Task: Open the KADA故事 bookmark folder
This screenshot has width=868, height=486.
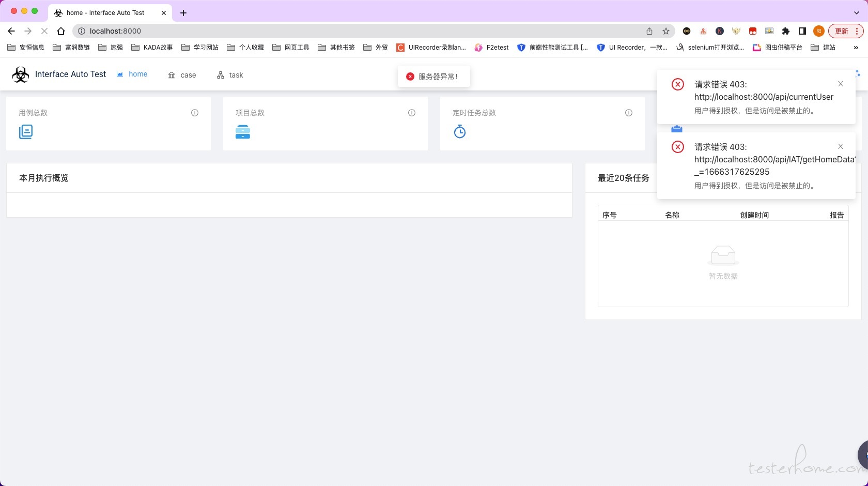Action: pyautogui.click(x=152, y=48)
